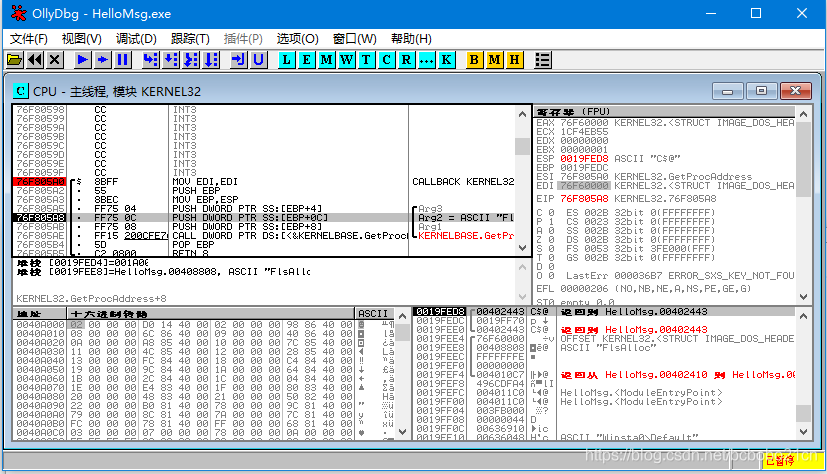This screenshot has height=474, width=827.
Task: Click the ASCII column header in dump
Action: [375, 313]
